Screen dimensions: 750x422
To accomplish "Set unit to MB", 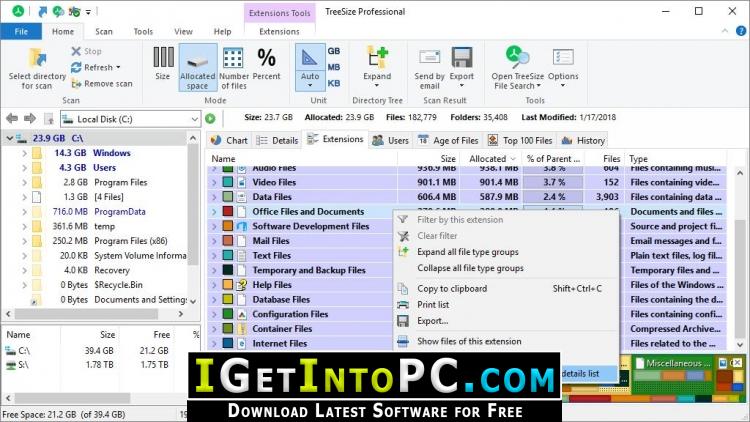I will click(x=334, y=67).
